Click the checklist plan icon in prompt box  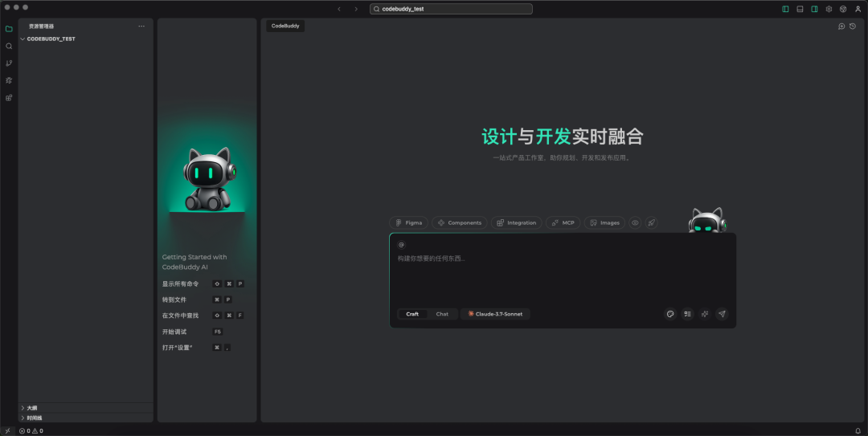coord(687,314)
